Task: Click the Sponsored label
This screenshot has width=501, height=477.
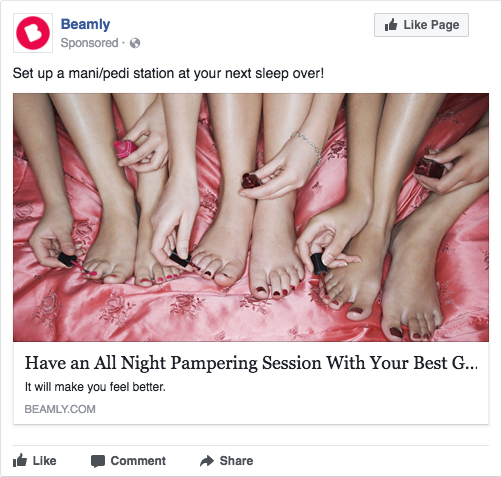Action: coord(89,43)
